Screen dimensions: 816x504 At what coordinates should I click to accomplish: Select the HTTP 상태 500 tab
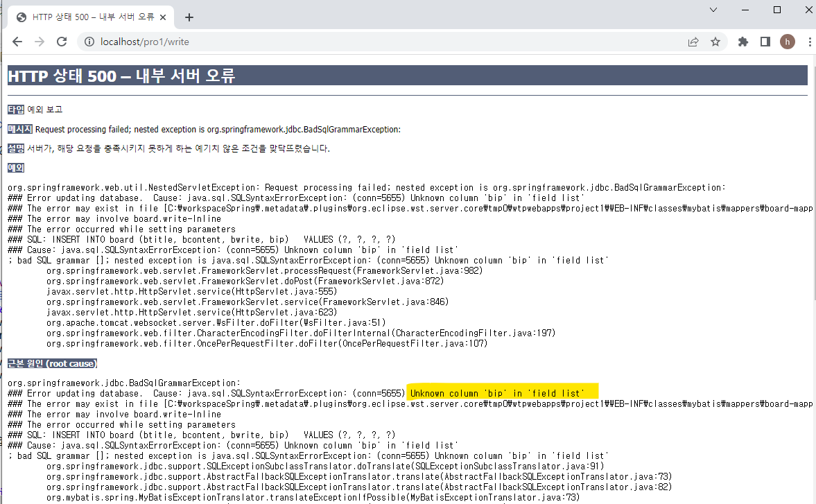pyautogui.click(x=92, y=17)
